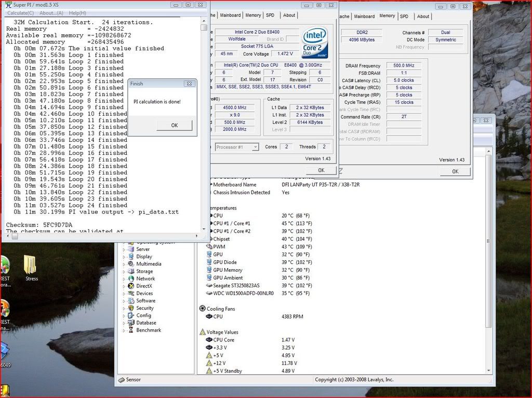
Task: Click the icon beside the GPU Ambient row
Action: pyautogui.click(x=209, y=278)
